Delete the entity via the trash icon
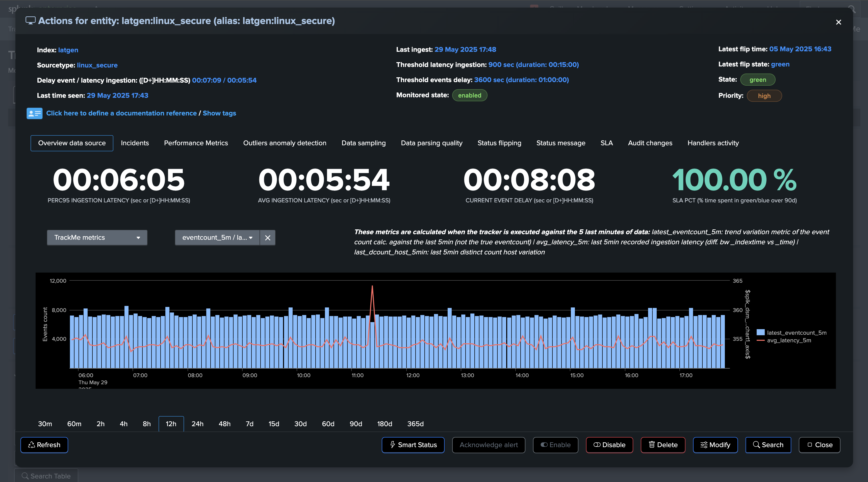The width and height of the screenshot is (868, 482). click(x=663, y=445)
